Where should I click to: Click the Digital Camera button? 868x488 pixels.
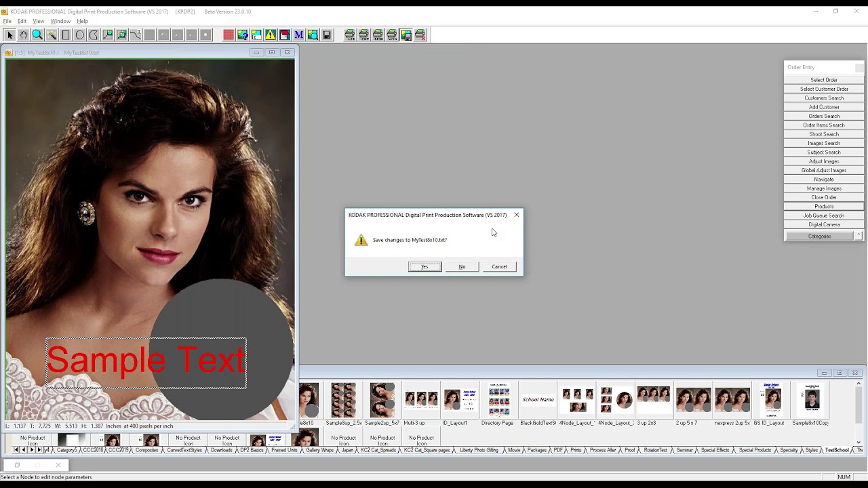[824, 224]
